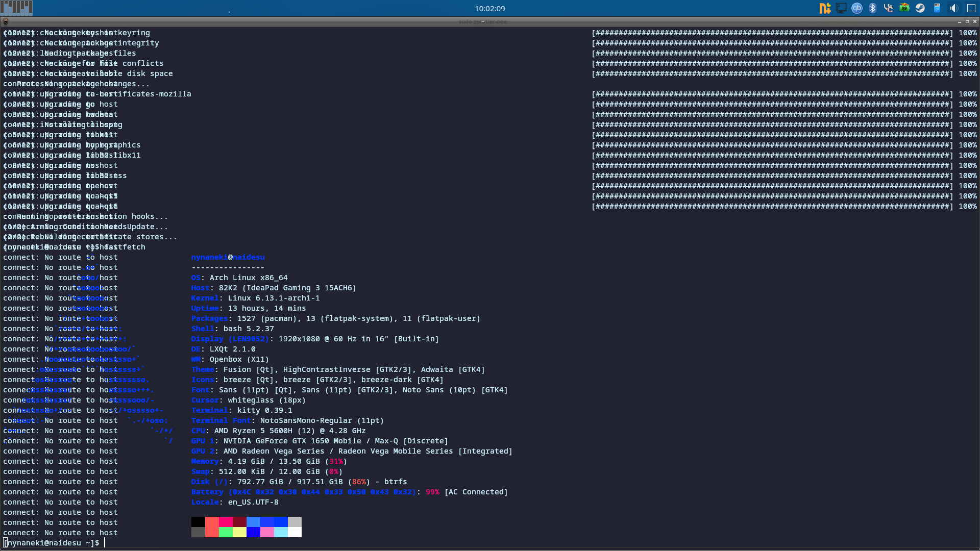
Task: Click the '1527 (pacman)' packages text
Action: (266, 318)
